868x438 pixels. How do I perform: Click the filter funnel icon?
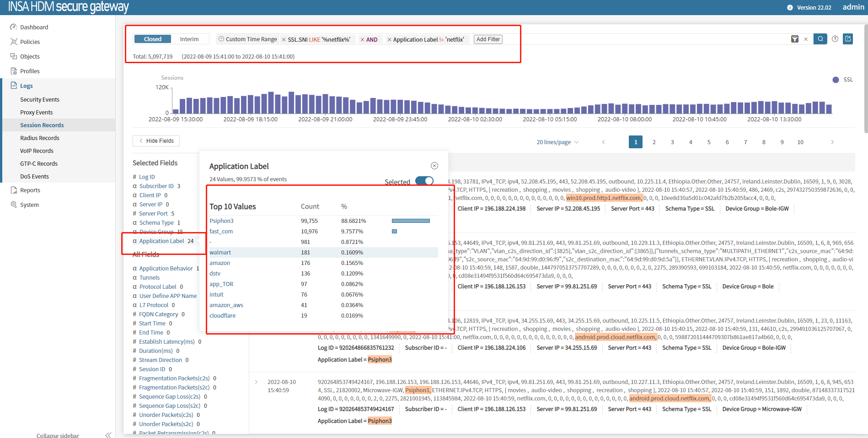pyautogui.click(x=795, y=39)
